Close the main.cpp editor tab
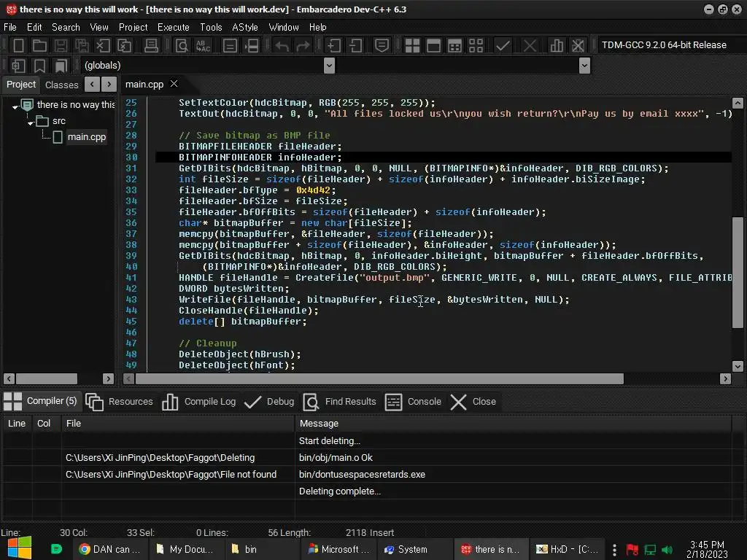 (174, 84)
